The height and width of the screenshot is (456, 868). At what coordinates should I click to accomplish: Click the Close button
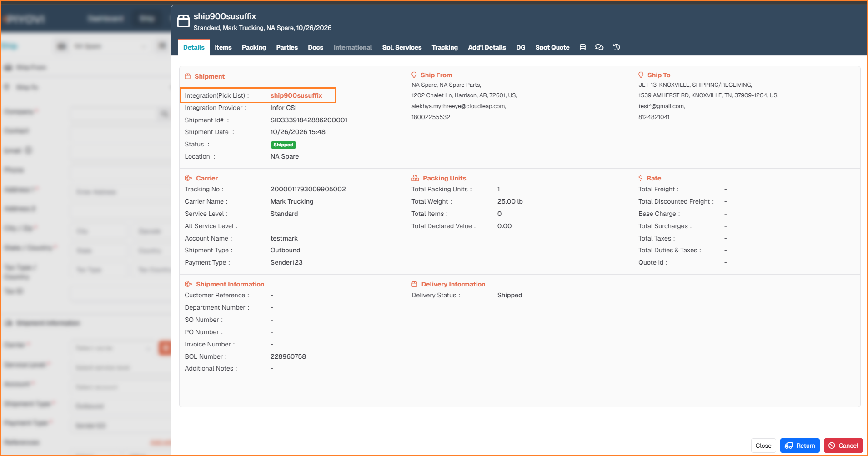[763, 446]
